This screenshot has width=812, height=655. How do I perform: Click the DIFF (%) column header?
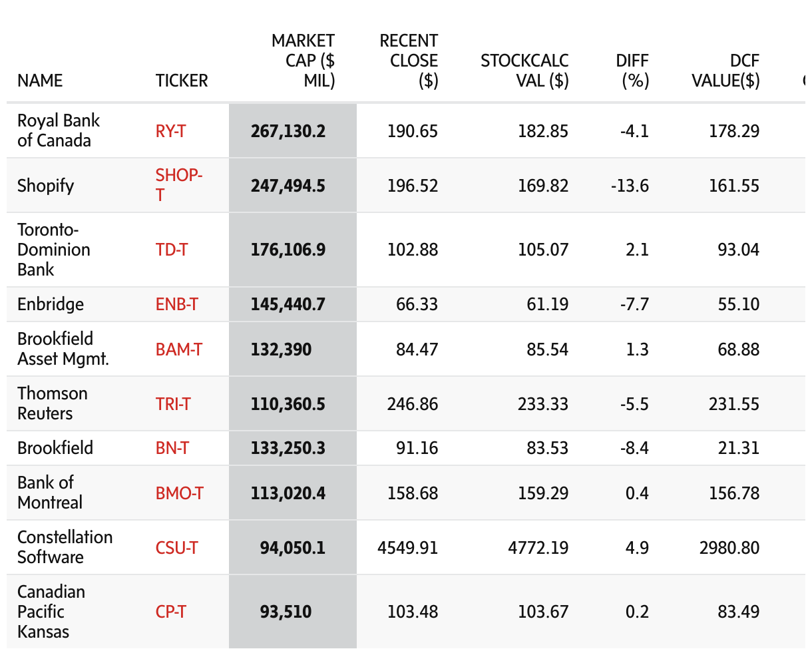(x=632, y=71)
